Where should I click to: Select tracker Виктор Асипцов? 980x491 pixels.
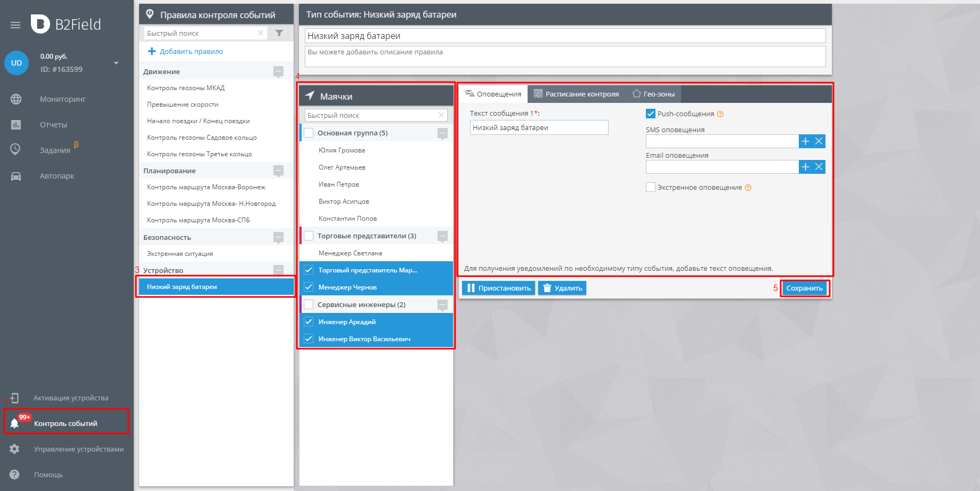[376, 202]
